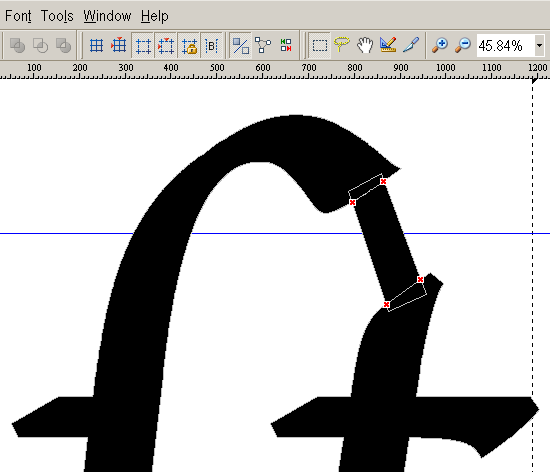Open the Window menu
Image resolution: width=550 pixels, height=472 pixels.
[107, 16]
